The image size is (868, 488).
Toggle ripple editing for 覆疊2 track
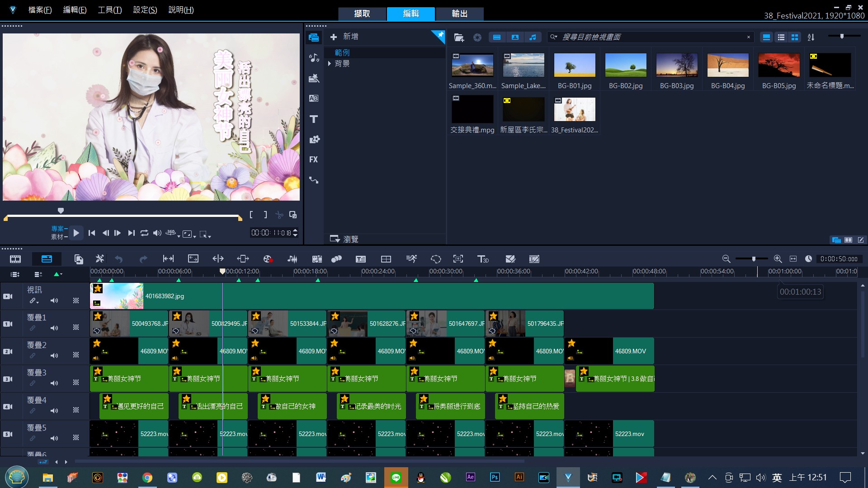[x=33, y=356]
